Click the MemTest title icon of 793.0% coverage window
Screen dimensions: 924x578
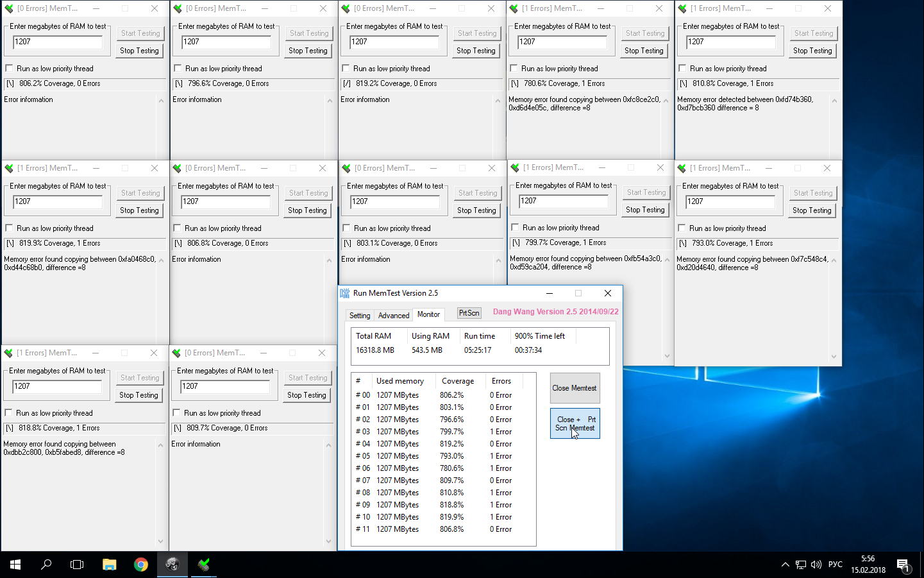click(682, 168)
